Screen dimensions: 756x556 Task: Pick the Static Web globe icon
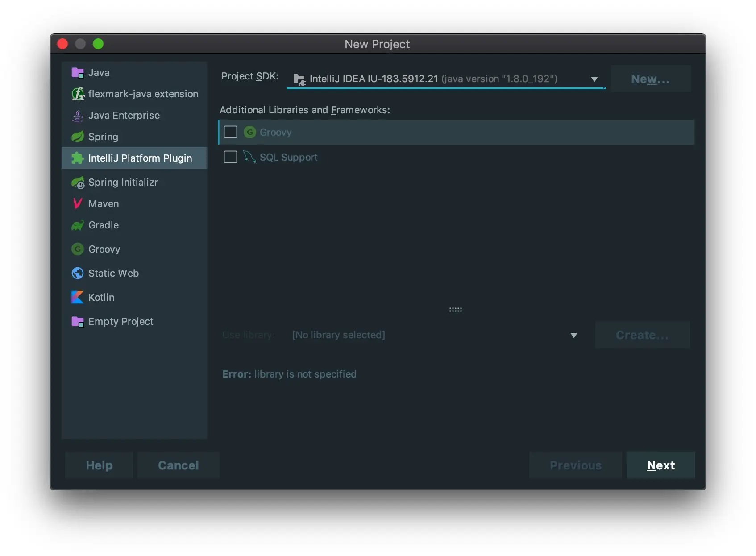78,273
